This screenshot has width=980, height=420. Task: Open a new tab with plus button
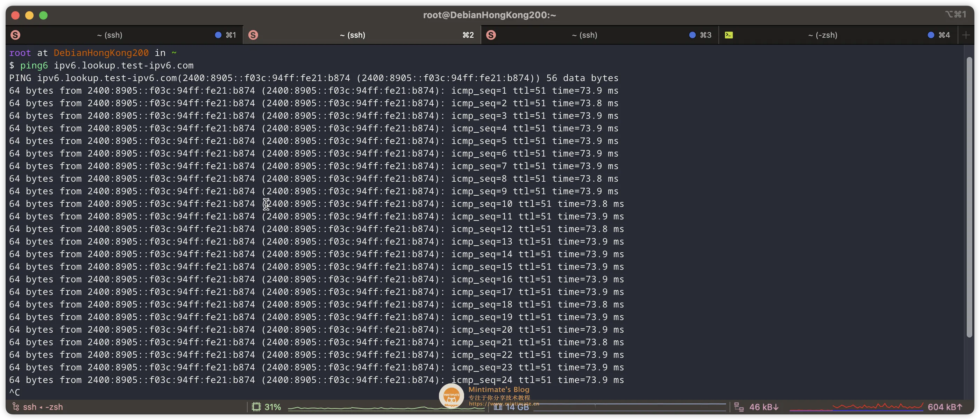[x=966, y=35]
